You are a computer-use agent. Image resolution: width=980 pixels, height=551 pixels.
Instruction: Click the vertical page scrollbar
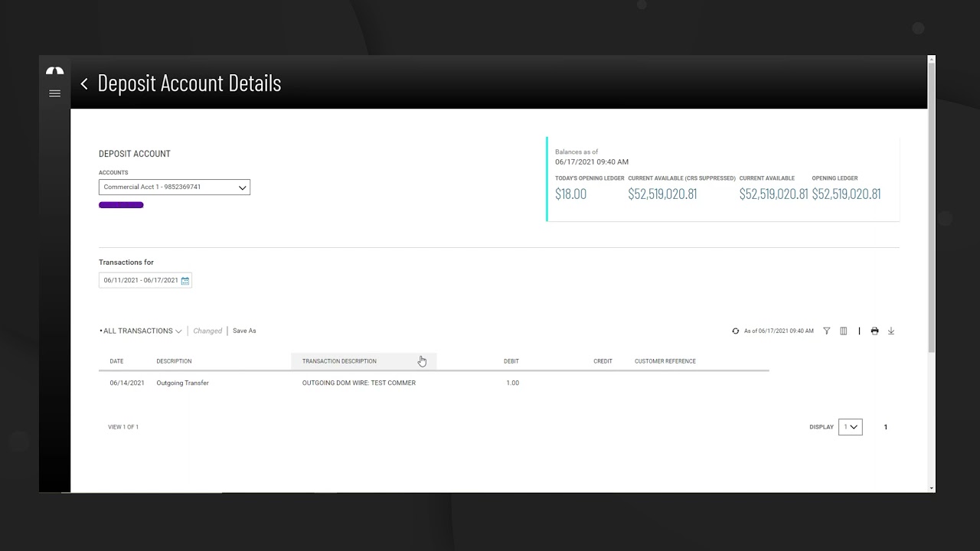pyautogui.click(x=931, y=207)
